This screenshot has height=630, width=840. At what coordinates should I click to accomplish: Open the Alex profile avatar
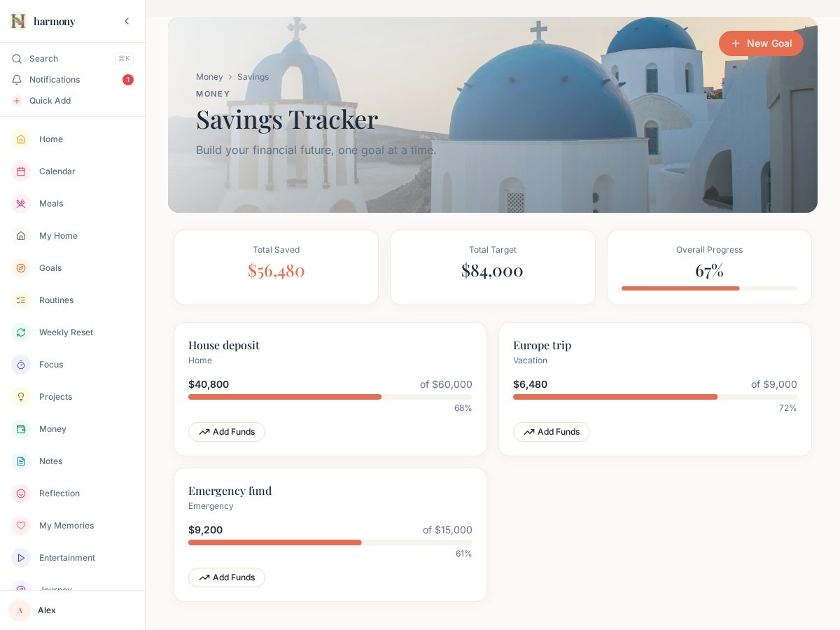(20, 610)
